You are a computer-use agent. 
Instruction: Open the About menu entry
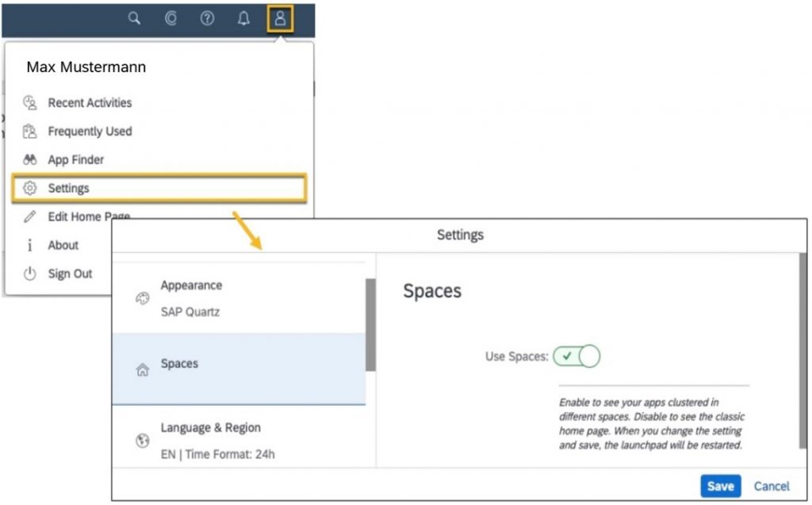click(x=63, y=246)
